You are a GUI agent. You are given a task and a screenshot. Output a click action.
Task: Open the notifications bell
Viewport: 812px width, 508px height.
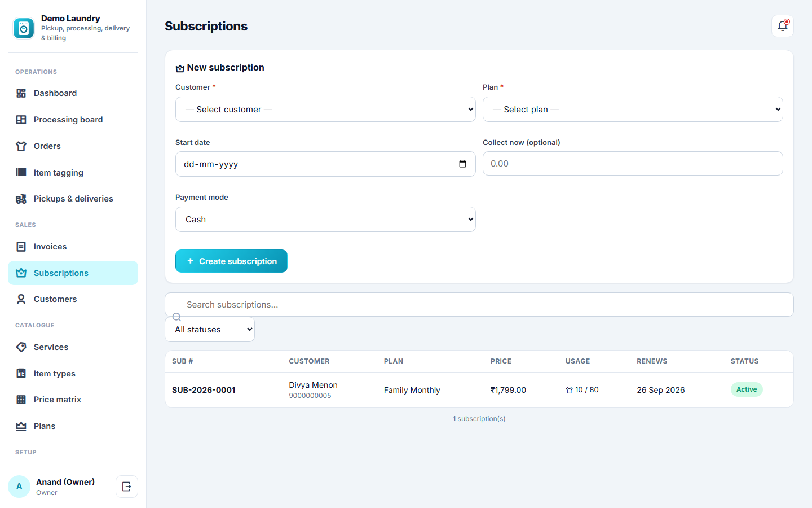[783, 26]
